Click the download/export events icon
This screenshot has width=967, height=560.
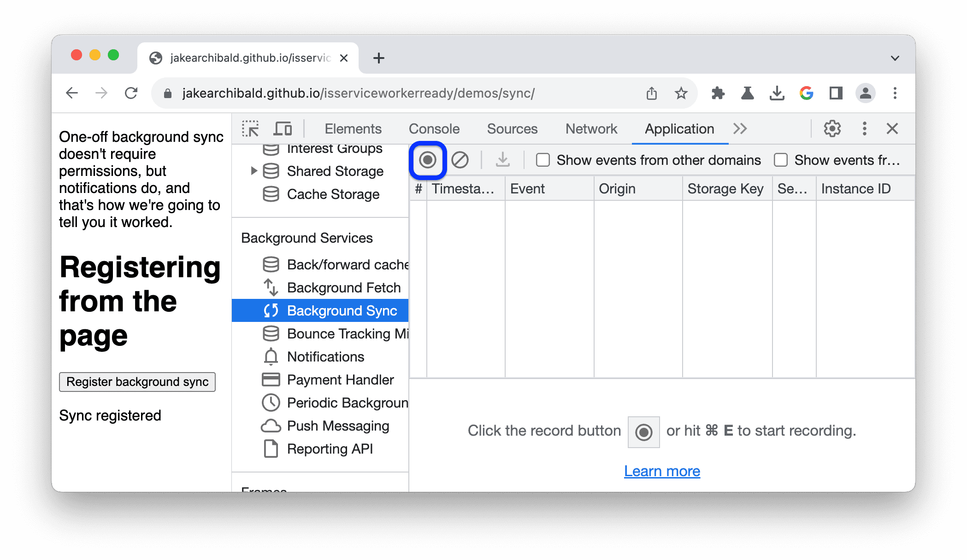(x=503, y=160)
